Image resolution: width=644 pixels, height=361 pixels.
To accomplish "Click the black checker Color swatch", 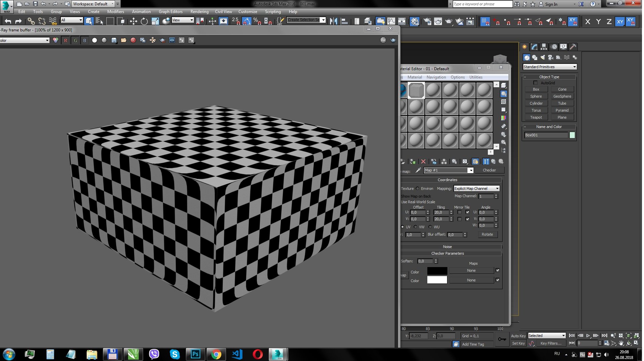I will [437, 271].
